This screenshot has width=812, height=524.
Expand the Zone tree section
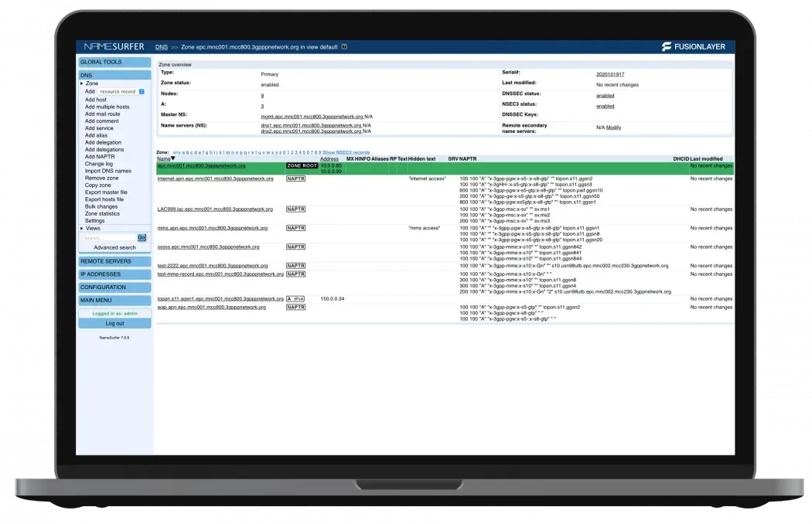pyautogui.click(x=81, y=83)
